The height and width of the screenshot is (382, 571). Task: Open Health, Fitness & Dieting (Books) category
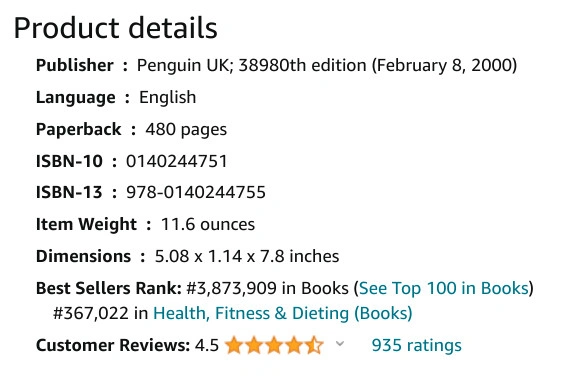click(x=283, y=313)
